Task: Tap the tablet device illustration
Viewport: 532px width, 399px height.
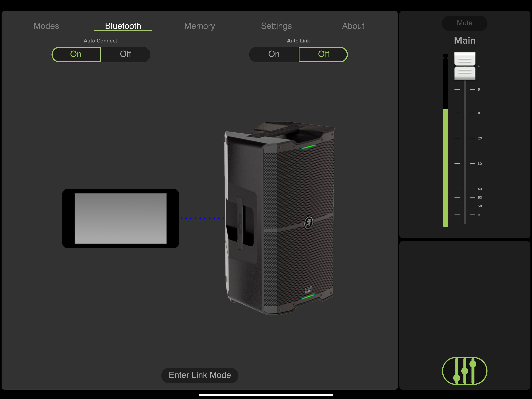Action: point(121,218)
